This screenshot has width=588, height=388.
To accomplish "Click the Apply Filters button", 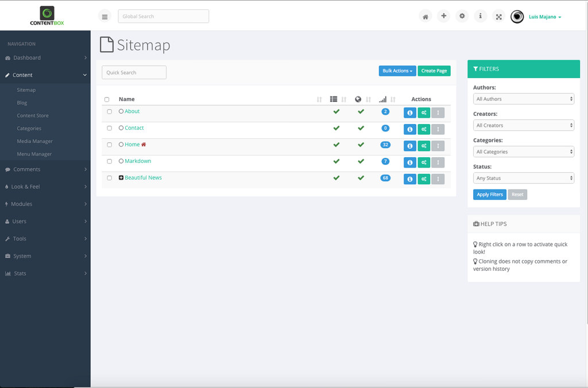I will coord(489,195).
